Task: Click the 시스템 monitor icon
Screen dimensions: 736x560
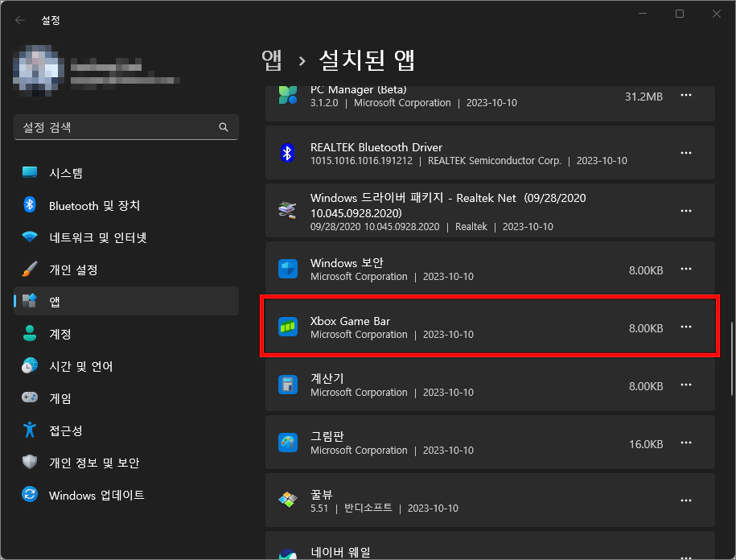Action: tap(30, 172)
